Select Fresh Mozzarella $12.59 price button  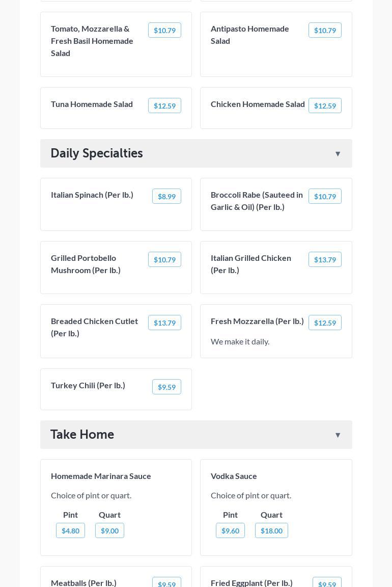pos(325,323)
